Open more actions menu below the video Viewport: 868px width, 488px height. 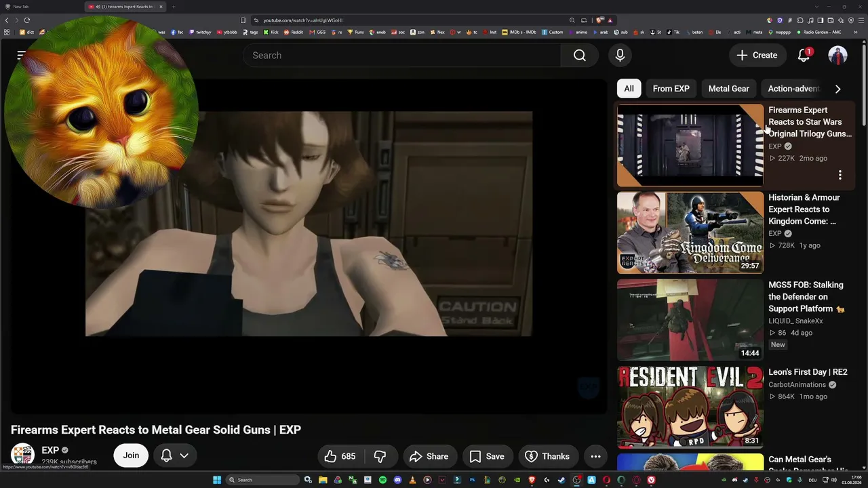tap(595, 456)
